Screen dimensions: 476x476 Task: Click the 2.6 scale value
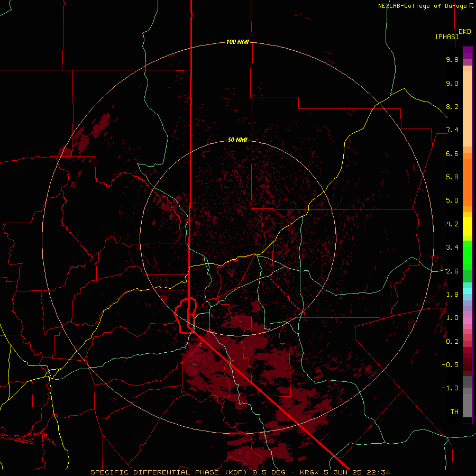coord(452,271)
